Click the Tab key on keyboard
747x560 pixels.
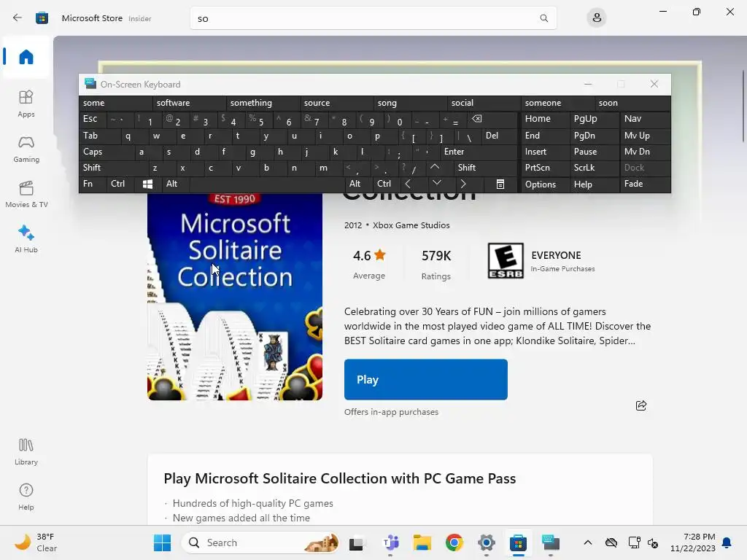99,136
